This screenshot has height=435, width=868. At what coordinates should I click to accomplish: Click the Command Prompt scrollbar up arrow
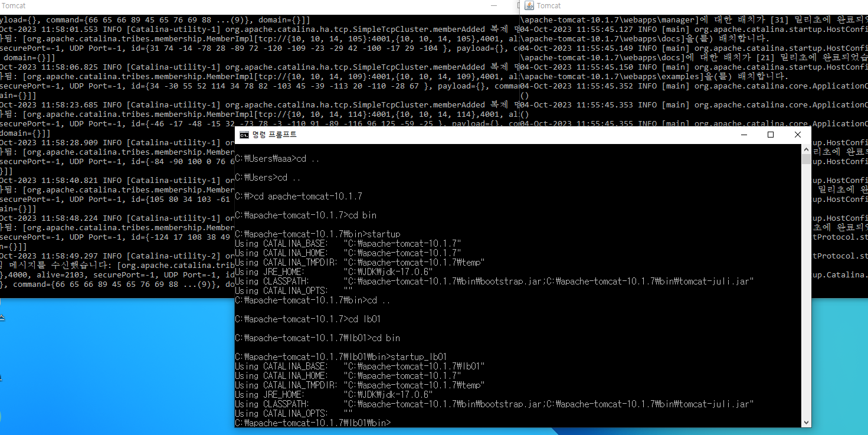click(806, 149)
